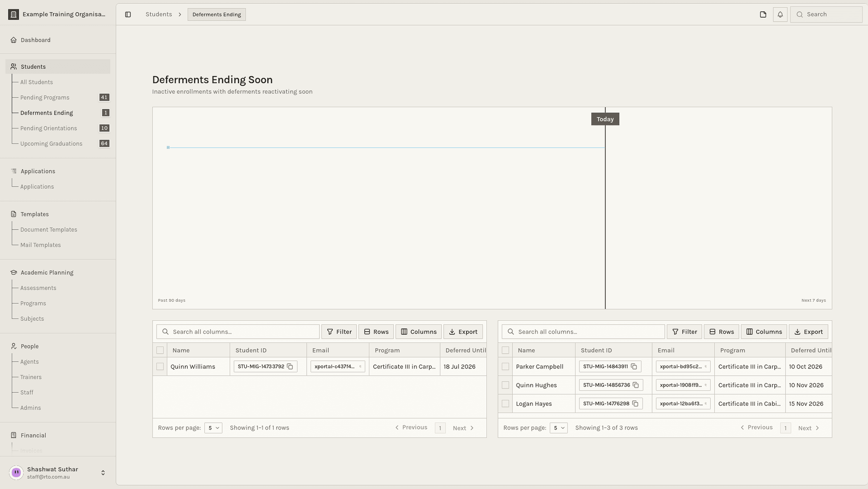The image size is (868, 489).
Task: Click the blue data point on timeline chart
Action: [x=168, y=147]
